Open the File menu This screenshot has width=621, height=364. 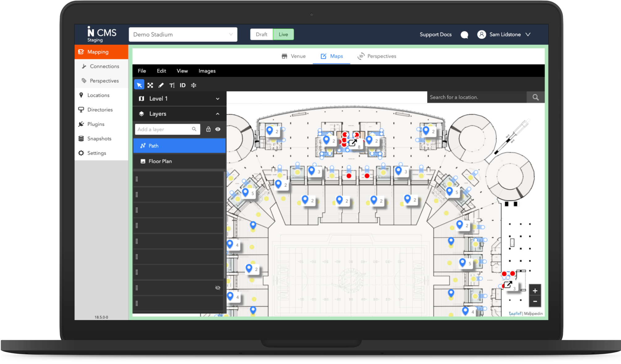pyautogui.click(x=142, y=71)
